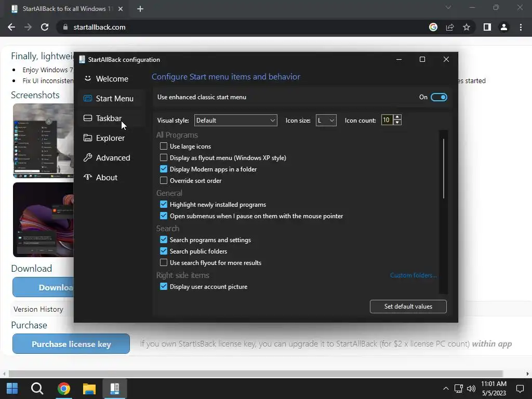Image resolution: width=532 pixels, height=399 pixels.
Task: Open Chrome from the taskbar
Action: pos(64,389)
